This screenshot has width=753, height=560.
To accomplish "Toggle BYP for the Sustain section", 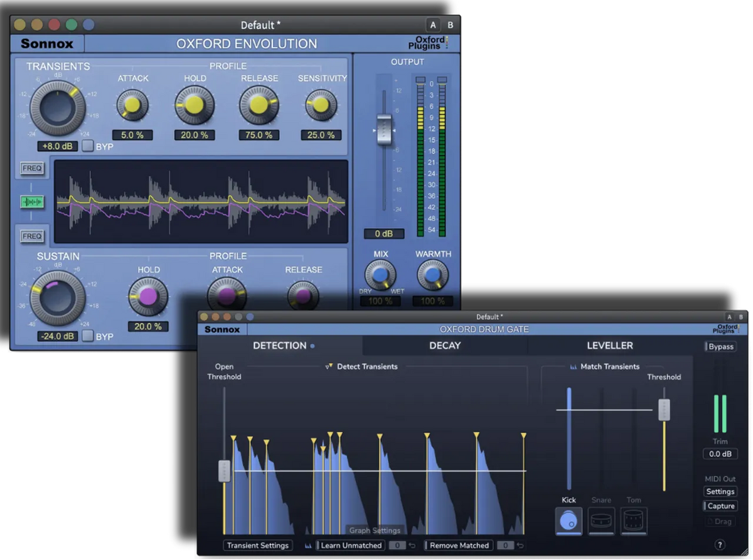I will click(88, 337).
